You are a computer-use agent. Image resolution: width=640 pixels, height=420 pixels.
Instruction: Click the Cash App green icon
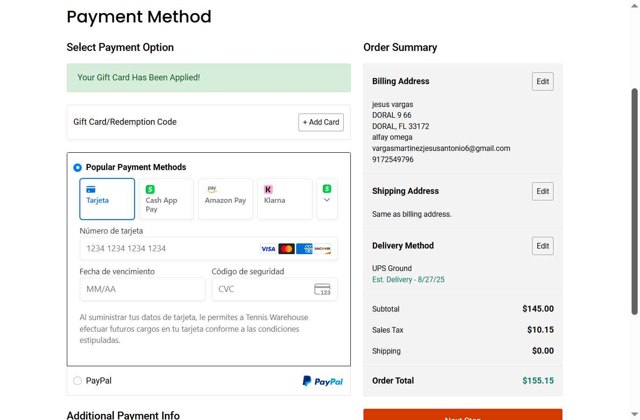[x=150, y=189]
